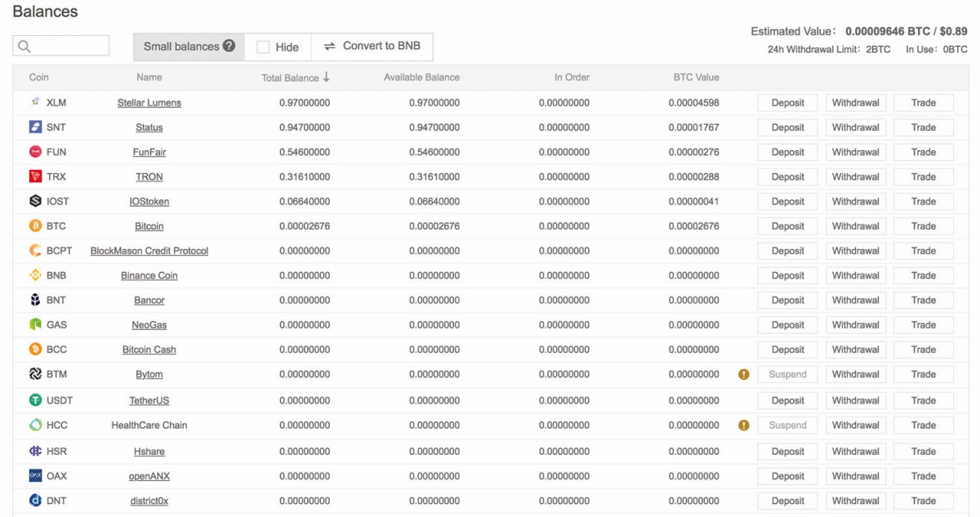The width and height of the screenshot is (980, 517).
Task: Click the Name column header
Action: [149, 78]
